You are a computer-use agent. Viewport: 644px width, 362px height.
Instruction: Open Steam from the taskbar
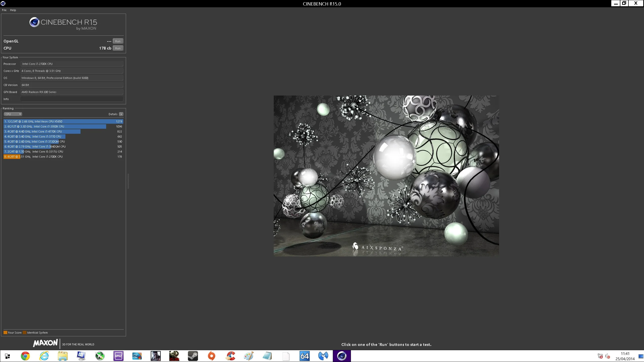(193, 356)
